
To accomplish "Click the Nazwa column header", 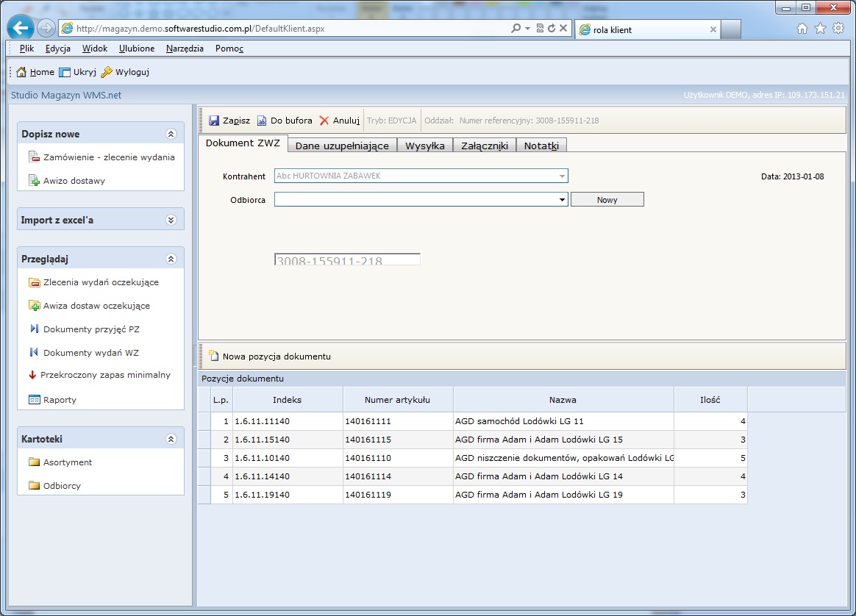I will [563, 400].
